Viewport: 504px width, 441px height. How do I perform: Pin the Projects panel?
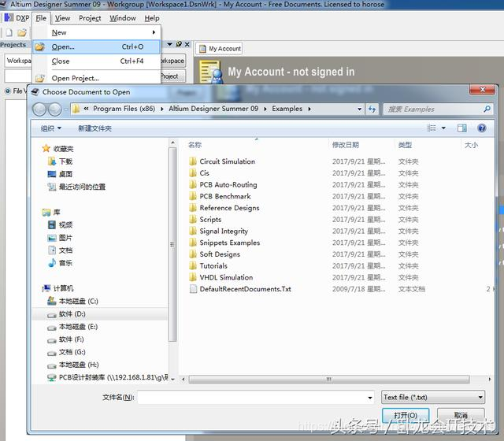tap(179, 44)
